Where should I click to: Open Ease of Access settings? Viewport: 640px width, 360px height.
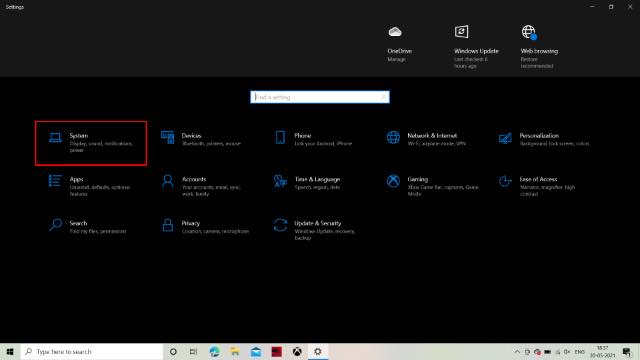pyautogui.click(x=538, y=186)
